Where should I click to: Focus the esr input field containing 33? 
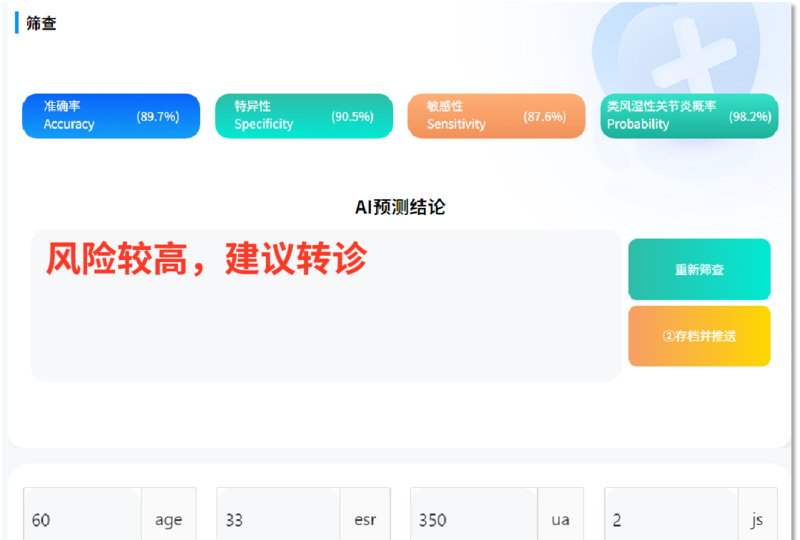pos(277,519)
